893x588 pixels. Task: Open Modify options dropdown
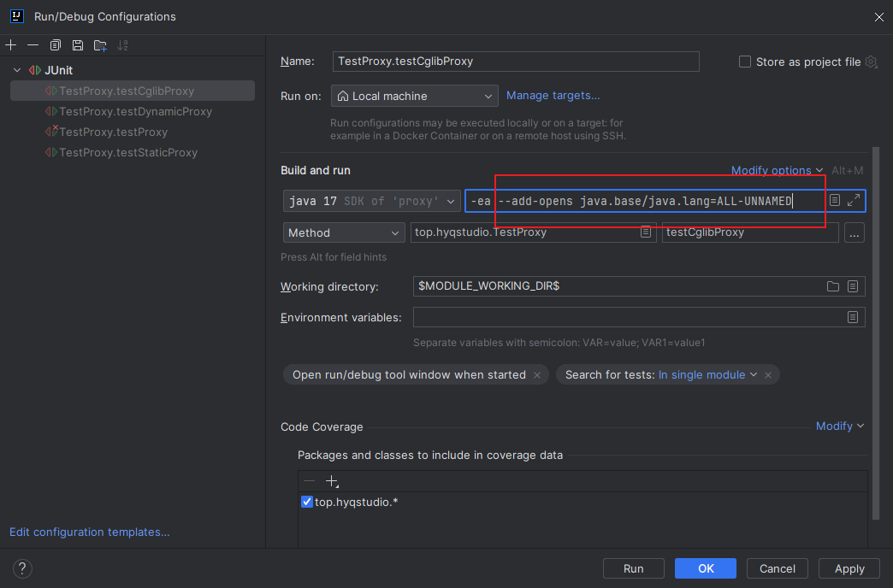tap(777, 170)
